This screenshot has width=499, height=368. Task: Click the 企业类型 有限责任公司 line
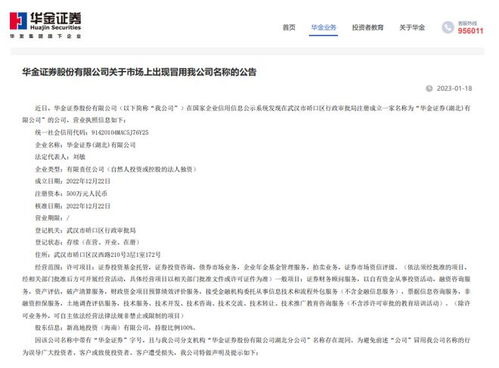click(116, 169)
